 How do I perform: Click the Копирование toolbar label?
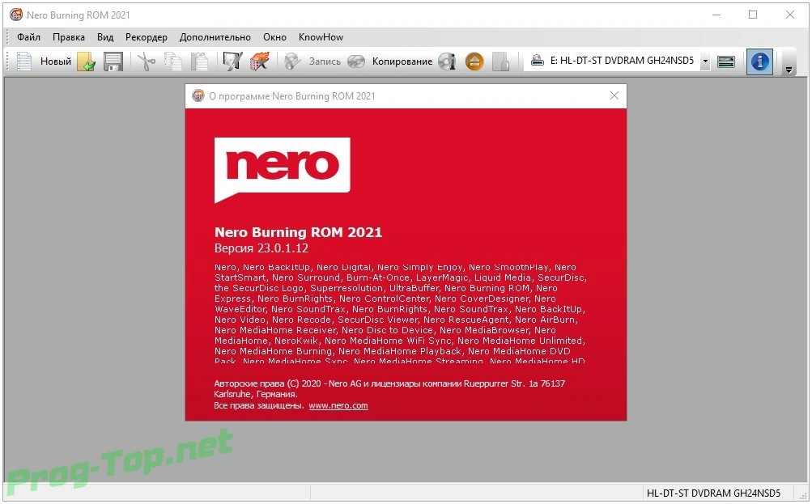tap(402, 61)
